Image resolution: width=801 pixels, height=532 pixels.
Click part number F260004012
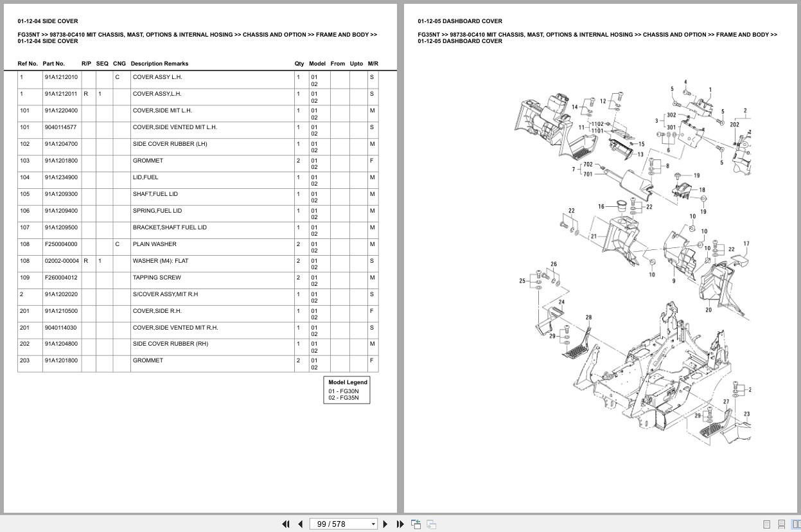61,278
